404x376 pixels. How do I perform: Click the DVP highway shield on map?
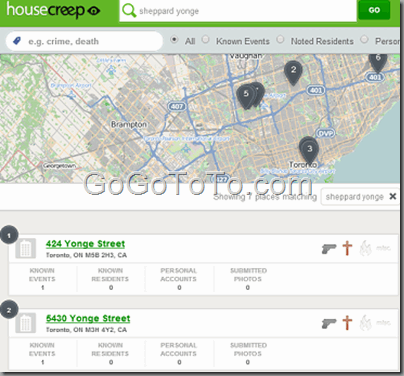click(x=325, y=134)
